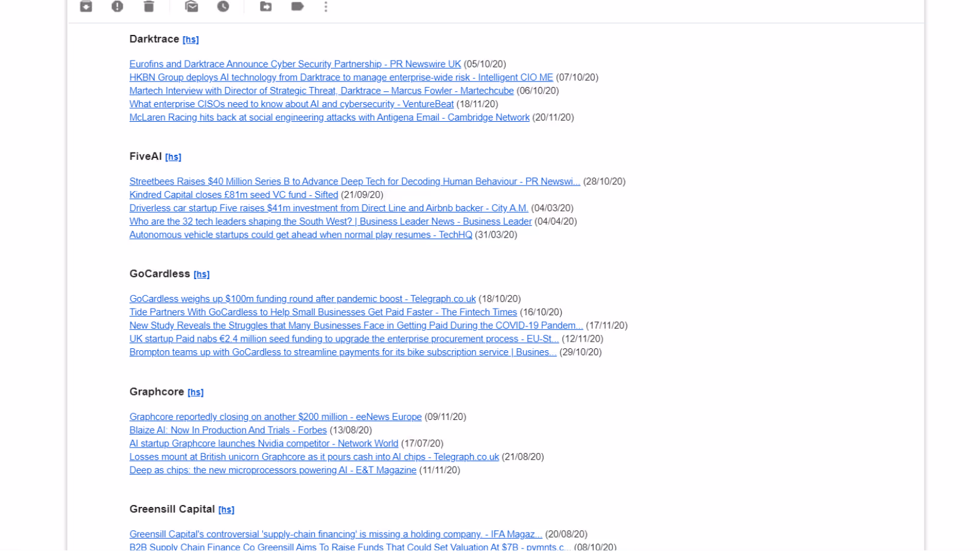Viewport: 980px width, 551px height.
Task: Delete this email
Action: click(148, 7)
